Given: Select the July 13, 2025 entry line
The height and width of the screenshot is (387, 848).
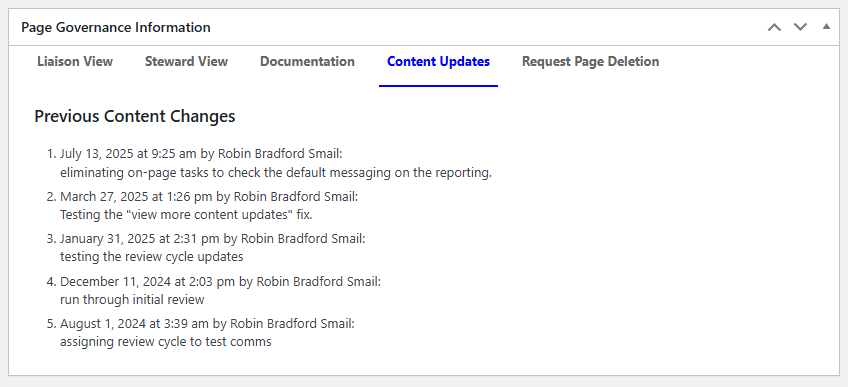Looking at the screenshot, I should (x=201, y=154).
